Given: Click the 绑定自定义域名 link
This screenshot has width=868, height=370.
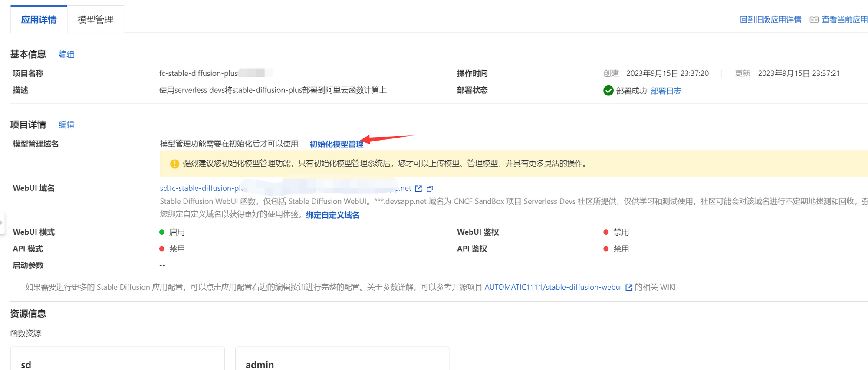Looking at the screenshot, I should click(332, 215).
